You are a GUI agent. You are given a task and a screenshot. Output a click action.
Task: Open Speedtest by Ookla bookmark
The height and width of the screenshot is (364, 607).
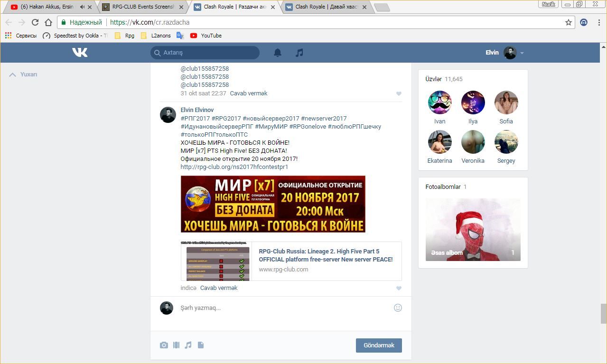pyautogui.click(x=75, y=36)
